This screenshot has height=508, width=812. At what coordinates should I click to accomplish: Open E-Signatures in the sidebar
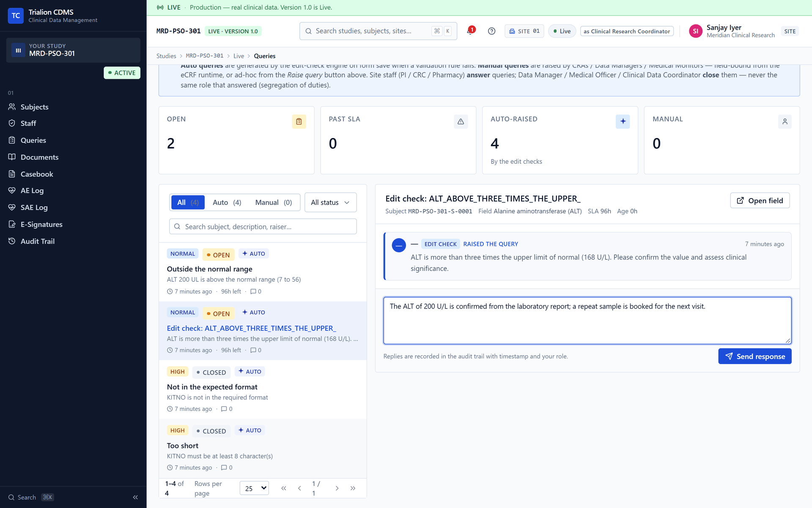tap(73, 224)
